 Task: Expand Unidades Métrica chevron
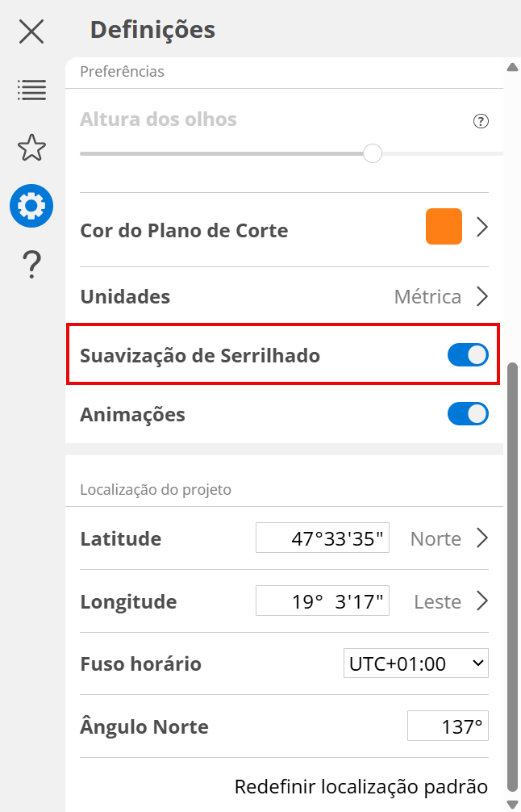point(482,296)
